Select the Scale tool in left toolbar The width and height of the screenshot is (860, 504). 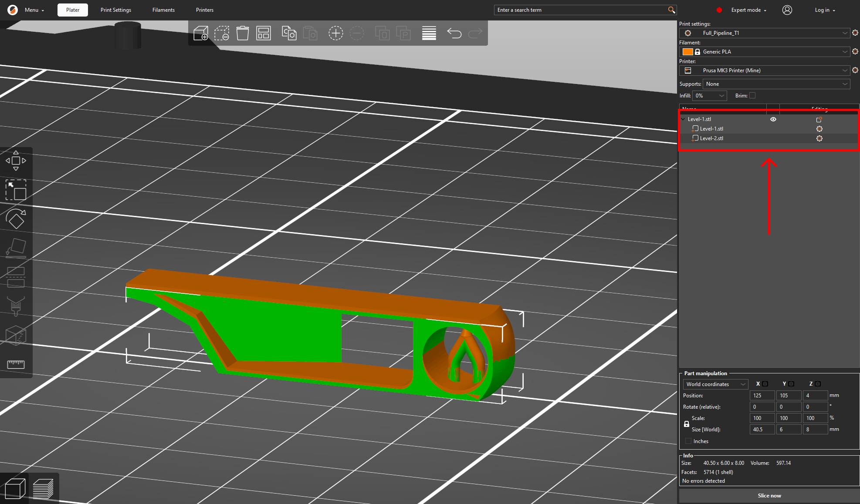click(16, 190)
